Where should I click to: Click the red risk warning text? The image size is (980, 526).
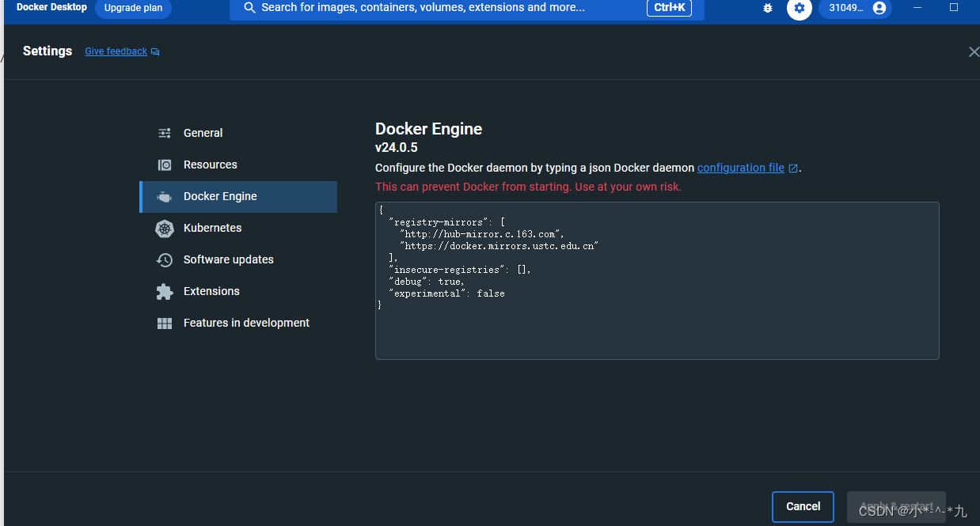coord(528,187)
